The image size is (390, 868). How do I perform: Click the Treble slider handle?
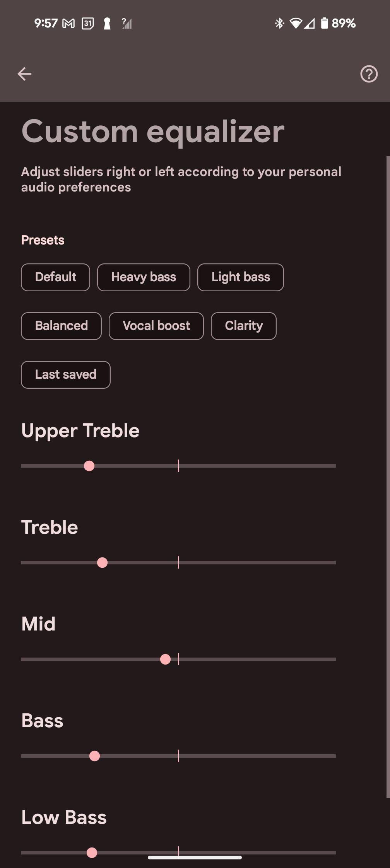pyautogui.click(x=103, y=562)
